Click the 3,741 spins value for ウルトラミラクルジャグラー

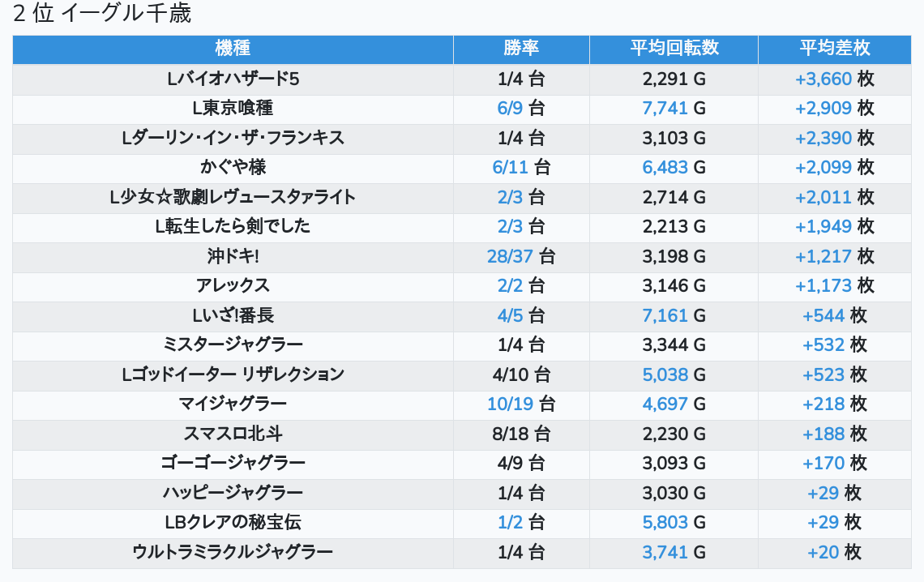(x=665, y=553)
